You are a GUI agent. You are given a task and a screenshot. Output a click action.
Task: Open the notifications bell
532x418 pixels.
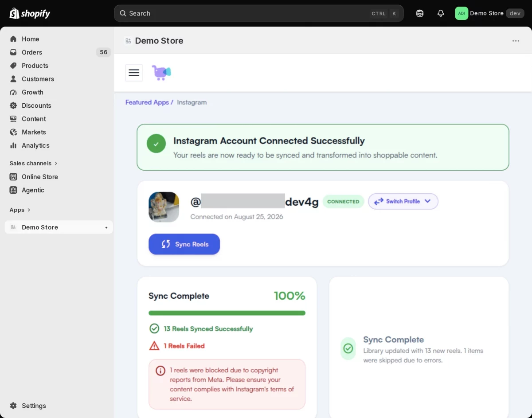coord(440,13)
